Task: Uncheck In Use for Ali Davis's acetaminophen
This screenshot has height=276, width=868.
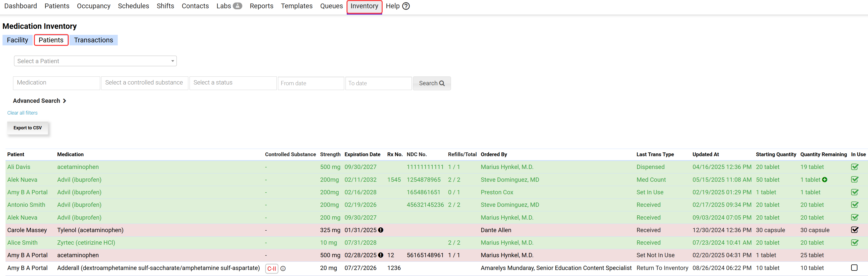Action: pyautogui.click(x=855, y=167)
